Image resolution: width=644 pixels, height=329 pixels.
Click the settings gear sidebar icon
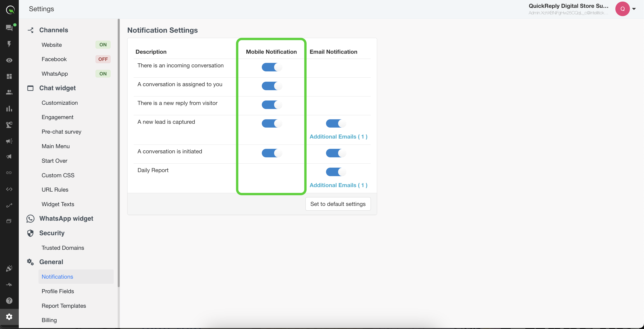tap(9, 317)
